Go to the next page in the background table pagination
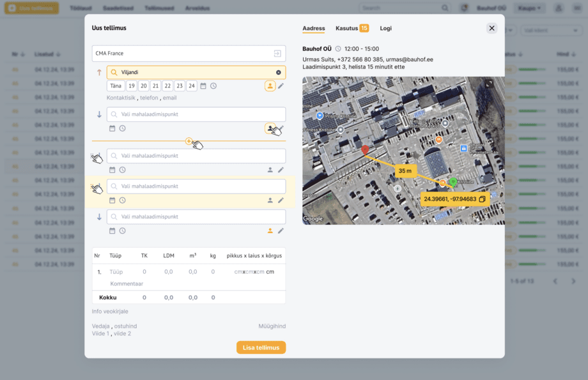 click(x=573, y=281)
